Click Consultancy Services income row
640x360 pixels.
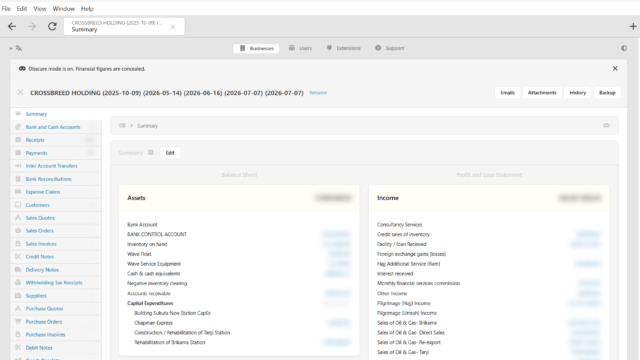coord(400,224)
